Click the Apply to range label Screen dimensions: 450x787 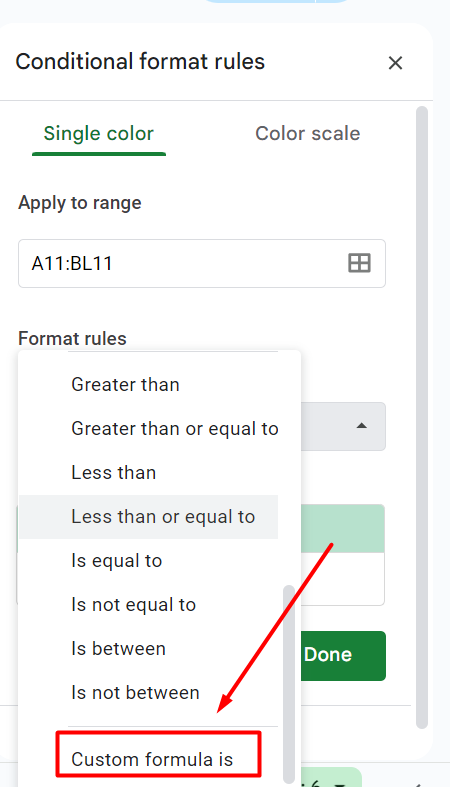80,203
